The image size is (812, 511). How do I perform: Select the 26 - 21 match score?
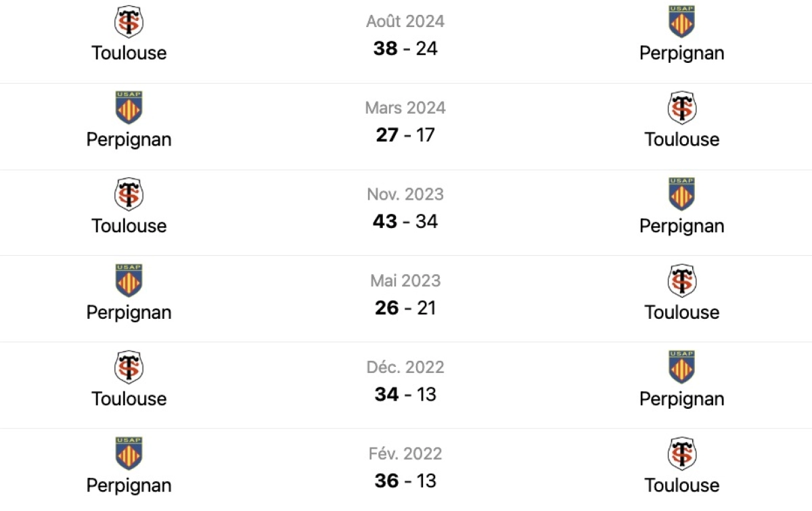405,308
